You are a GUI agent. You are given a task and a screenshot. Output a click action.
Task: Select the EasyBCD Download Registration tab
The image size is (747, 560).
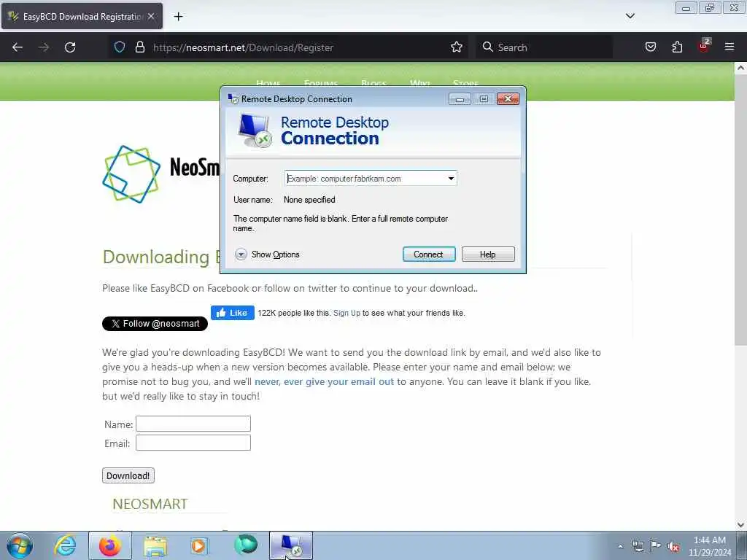(82, 16)
